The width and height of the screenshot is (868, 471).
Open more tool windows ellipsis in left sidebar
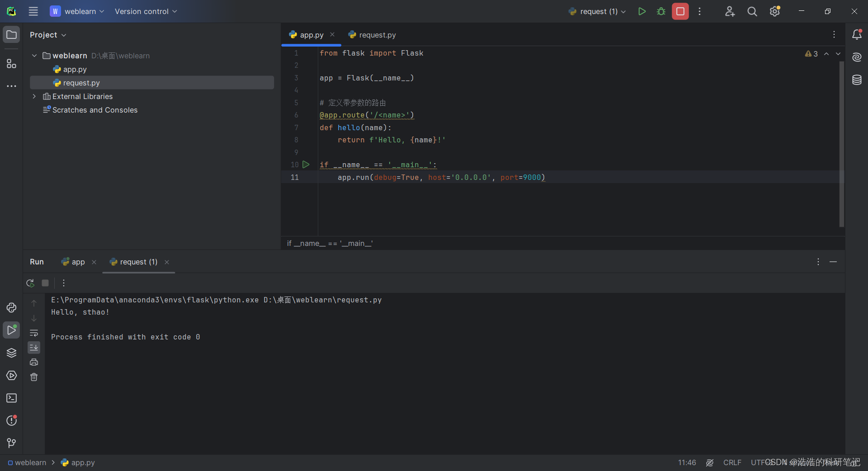[x=11, y=86]
